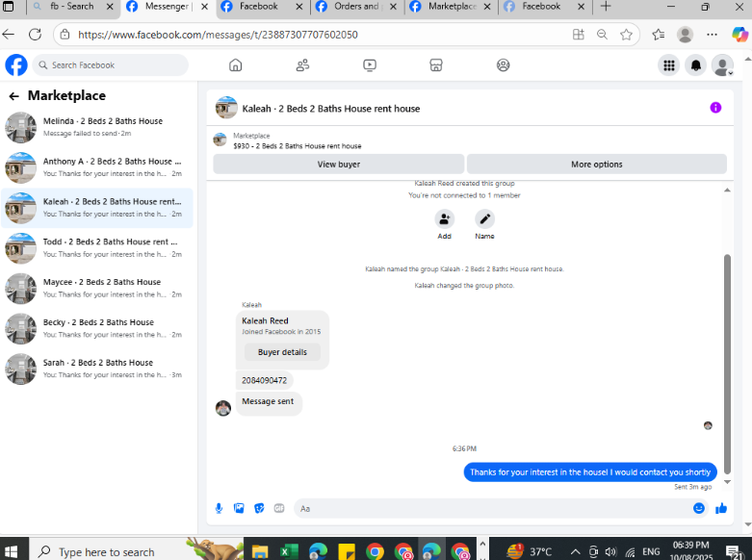Screen dimensions: 752x560
Task: Open File Explorer from the taskbar
Action: pyautogui.click(x=259, y=552)
